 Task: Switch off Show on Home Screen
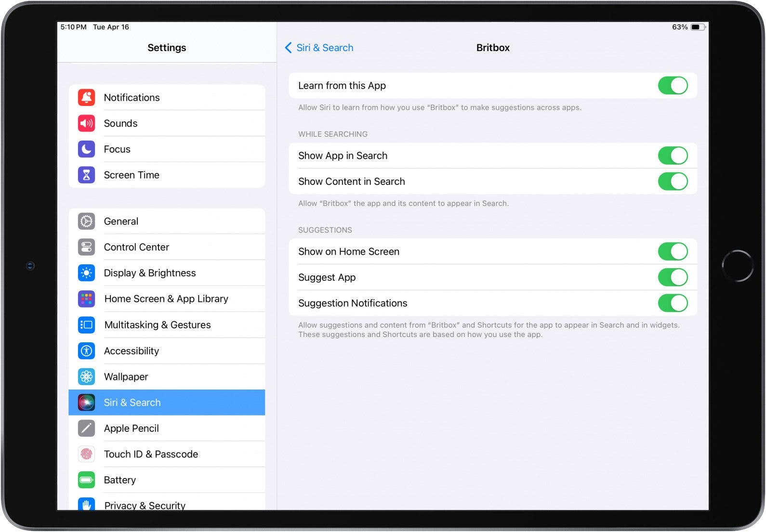point(673,251)
